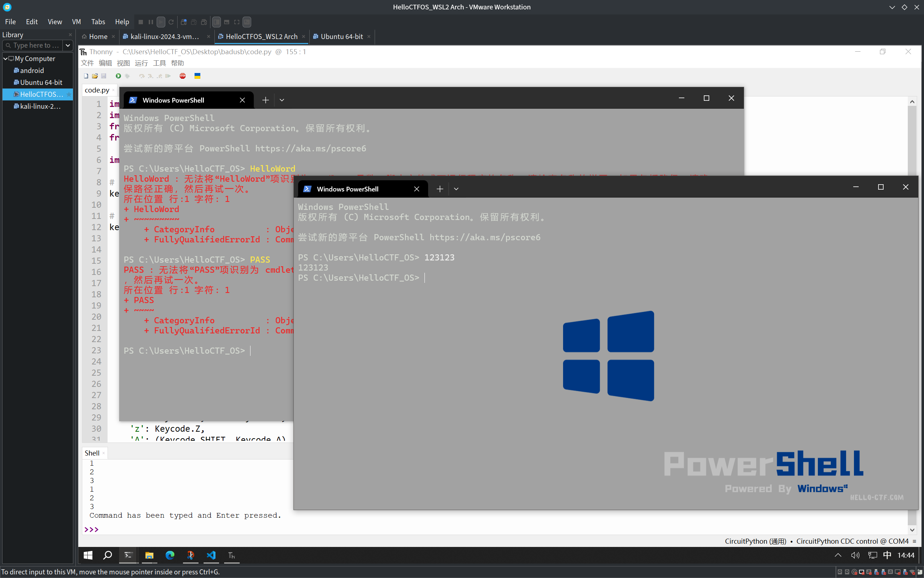Collapse the My Computer tree node
Screen dimensions: 924x578
tap(5, 59)
